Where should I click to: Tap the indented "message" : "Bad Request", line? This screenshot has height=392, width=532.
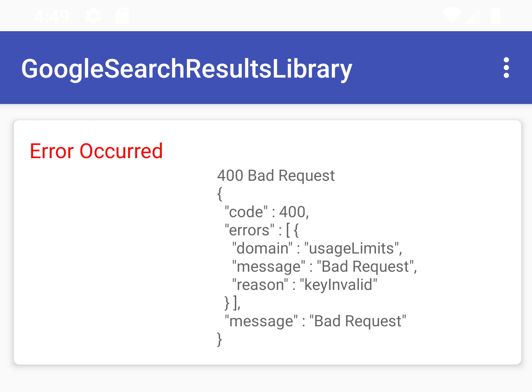point(325,267)
